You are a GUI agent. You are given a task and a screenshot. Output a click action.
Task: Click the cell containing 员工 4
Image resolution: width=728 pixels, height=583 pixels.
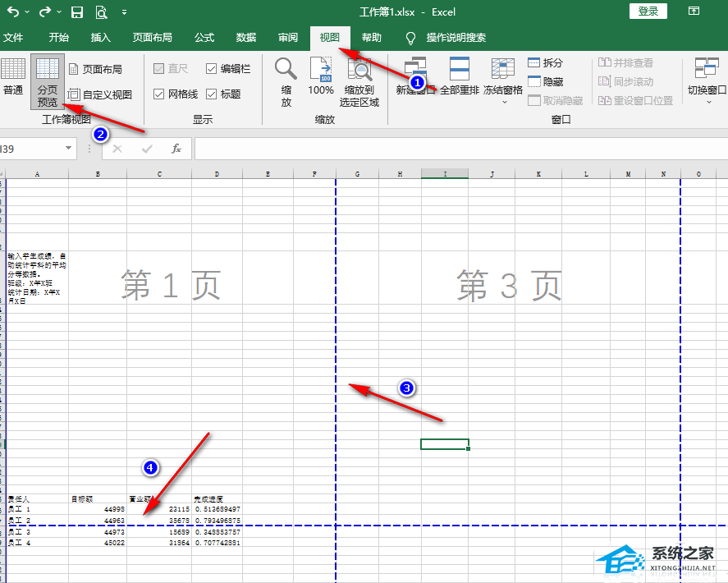pos(37,543)
